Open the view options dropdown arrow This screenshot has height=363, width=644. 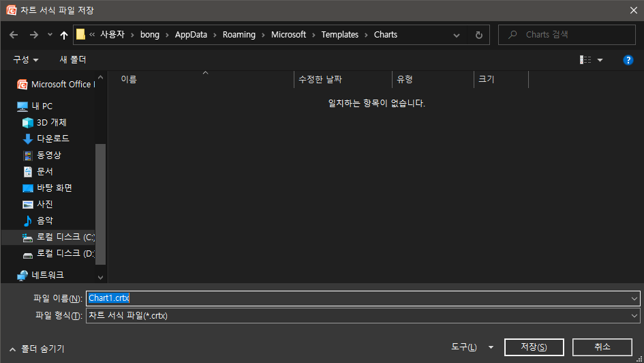coord(600,60)
